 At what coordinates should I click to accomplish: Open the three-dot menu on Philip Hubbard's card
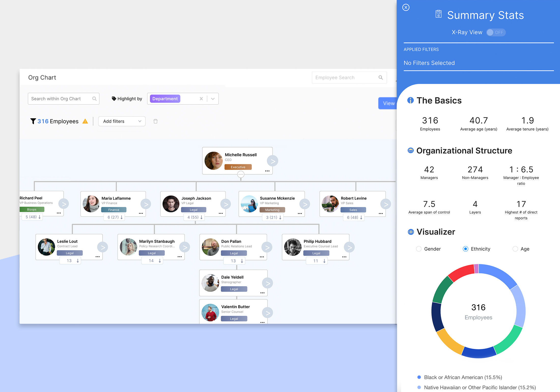[x=344, y=257]
